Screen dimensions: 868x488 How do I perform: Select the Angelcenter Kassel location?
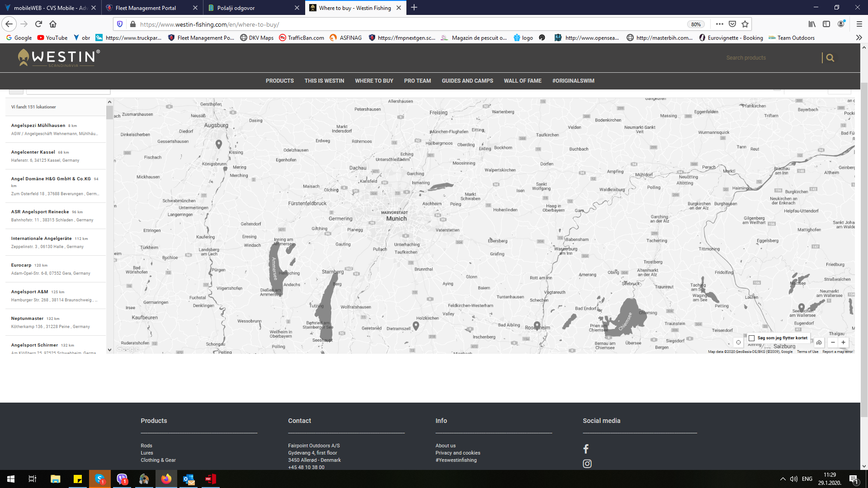pos(56,156)
